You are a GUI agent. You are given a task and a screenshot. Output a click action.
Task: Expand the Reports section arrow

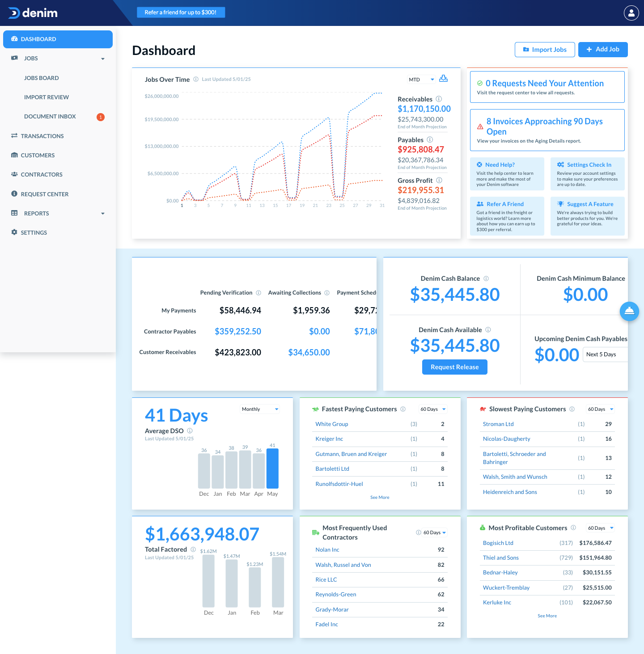tap(102, 214)
